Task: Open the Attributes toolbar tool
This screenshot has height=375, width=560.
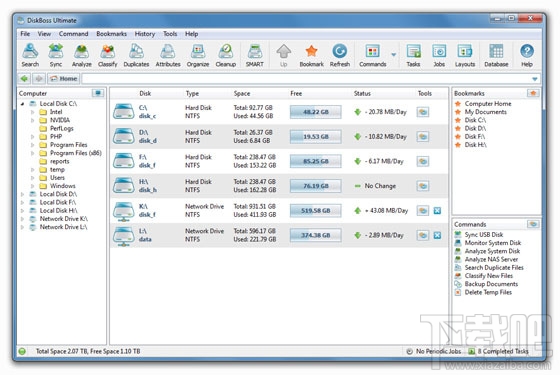Action: [x=168, y=55]
